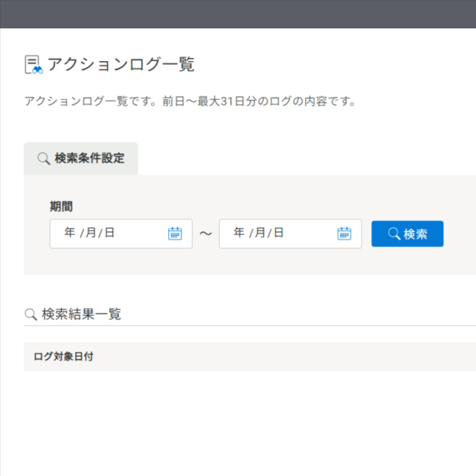Click the 日 segment of end date

coord(279,233)
